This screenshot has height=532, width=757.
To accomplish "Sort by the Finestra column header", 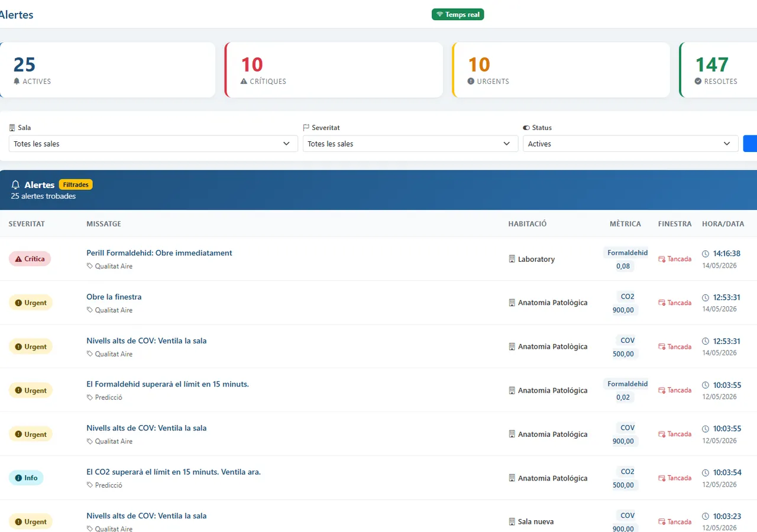I will [675, 224].
